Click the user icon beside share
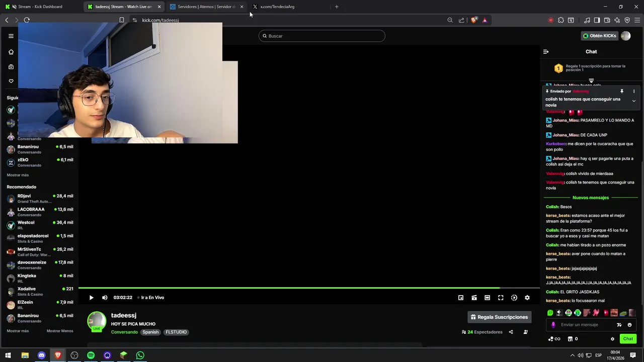Image resolution: width=644 pixels, height=362 pixels. click(526, 332)
